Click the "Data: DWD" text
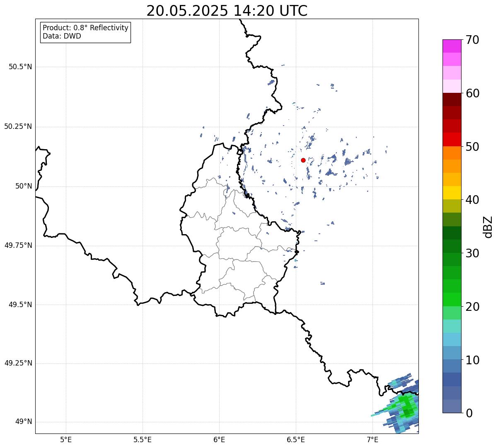This screenshot has width=498, height=448. tap(62, 36)
